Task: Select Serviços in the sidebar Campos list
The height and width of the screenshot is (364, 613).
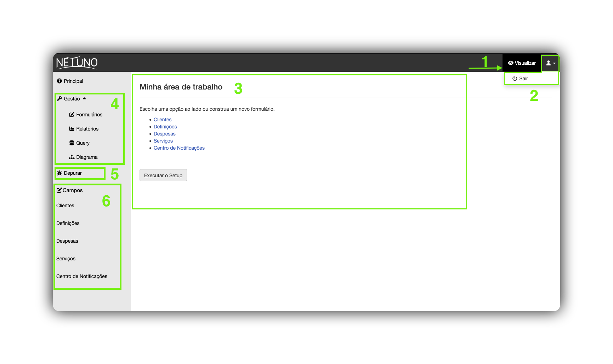Action: pos(66,259)
